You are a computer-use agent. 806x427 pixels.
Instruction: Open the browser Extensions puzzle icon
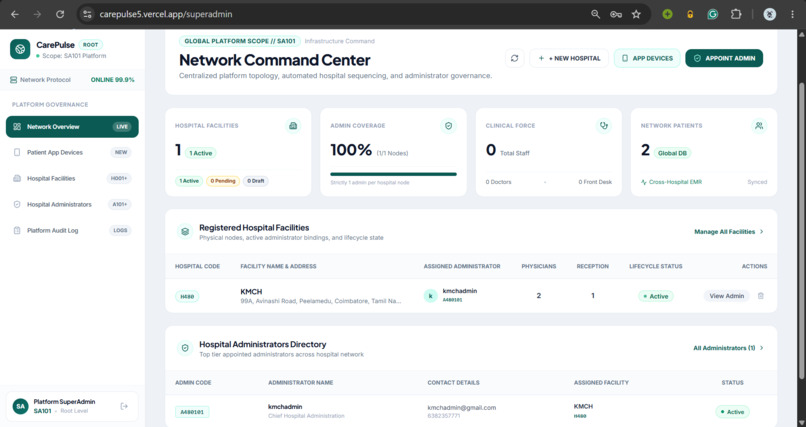coord(736,14)
